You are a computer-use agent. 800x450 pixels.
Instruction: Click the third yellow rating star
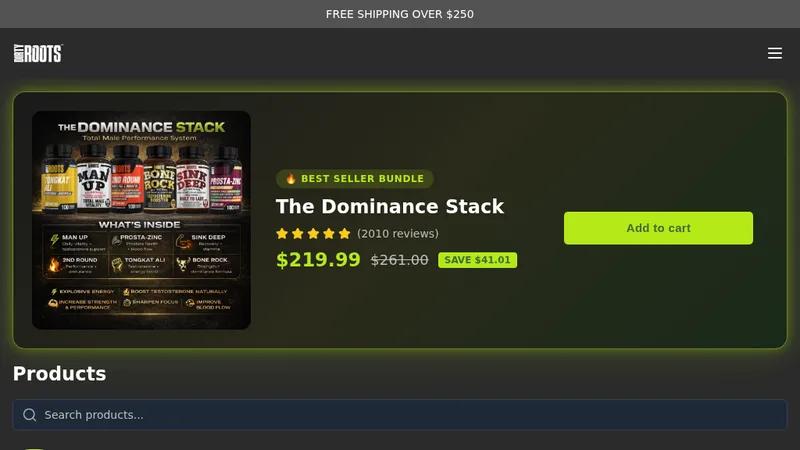coord(313,234)
